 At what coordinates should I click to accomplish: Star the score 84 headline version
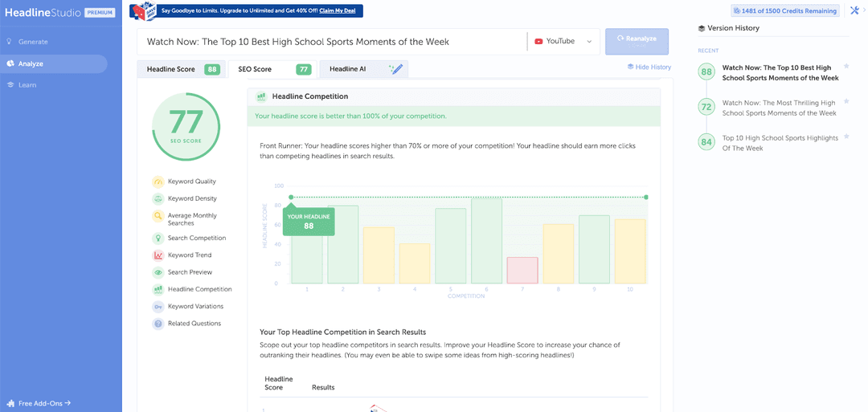pyautogui.click(x=846, y=136)
